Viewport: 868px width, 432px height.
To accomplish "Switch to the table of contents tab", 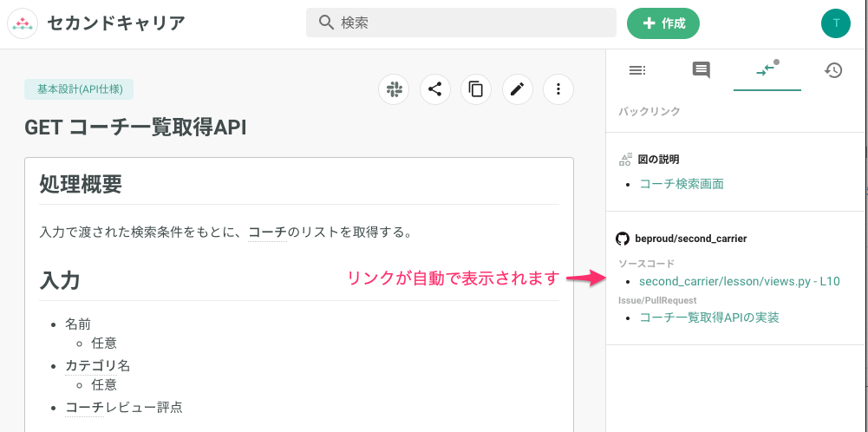I will pos(637,70).
